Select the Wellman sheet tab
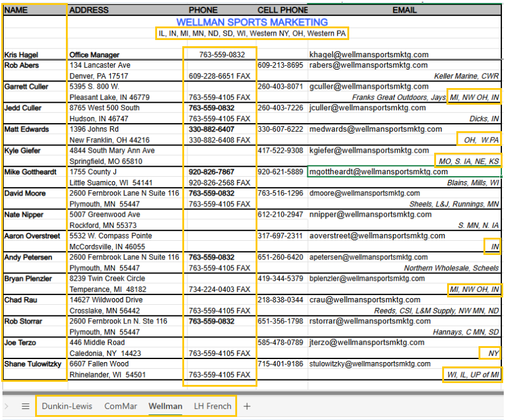 click(x=165, y=406)
